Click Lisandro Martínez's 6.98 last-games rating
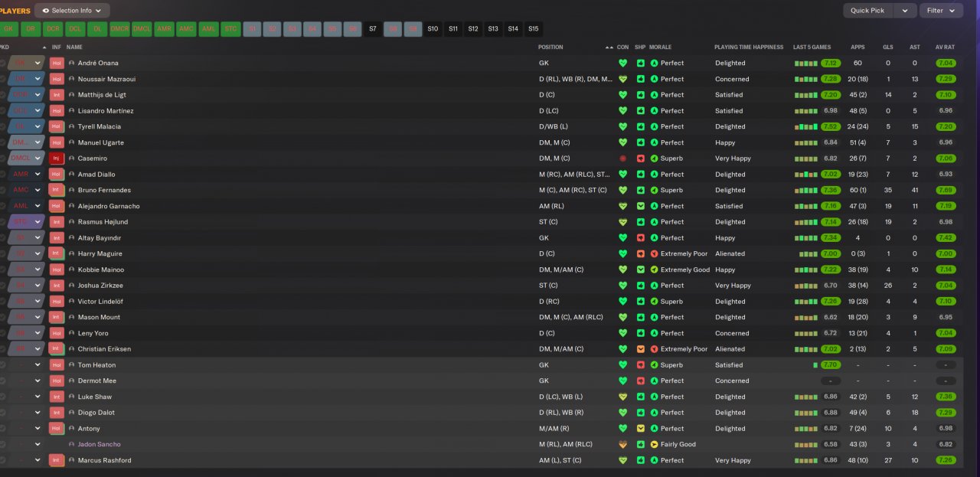The height and width of the screenshot is (477, 980). pyautogui.click(x=831, y=111)
